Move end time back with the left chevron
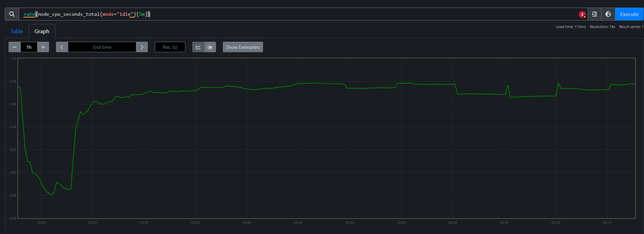 (x=62, y=47)
